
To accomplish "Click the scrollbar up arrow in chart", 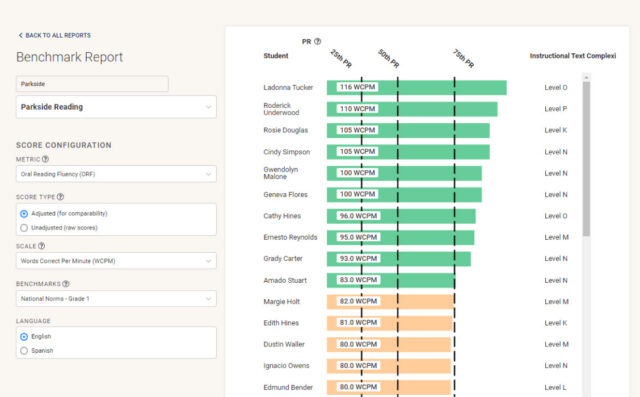I will click(586, 77).
